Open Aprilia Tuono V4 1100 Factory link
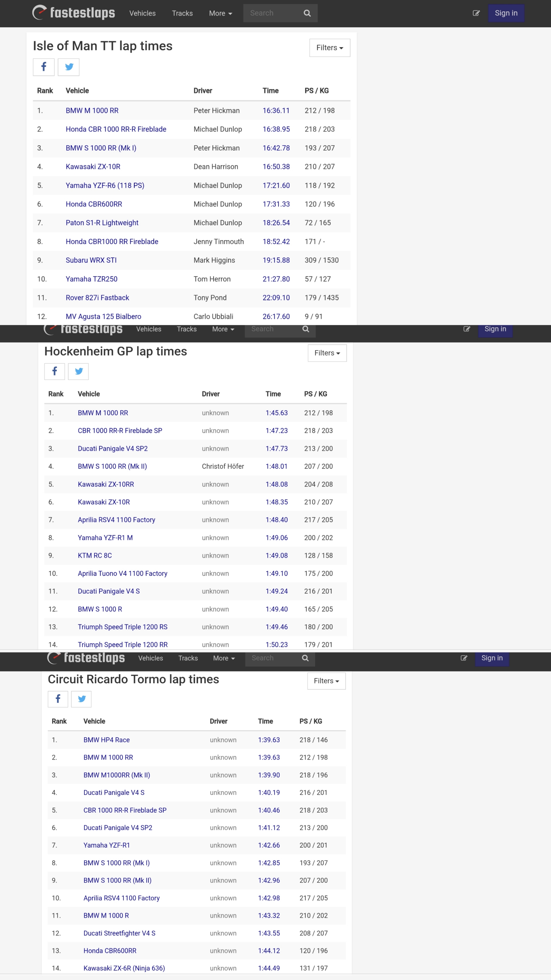551x980 pixels. click(x=122, y=574)
